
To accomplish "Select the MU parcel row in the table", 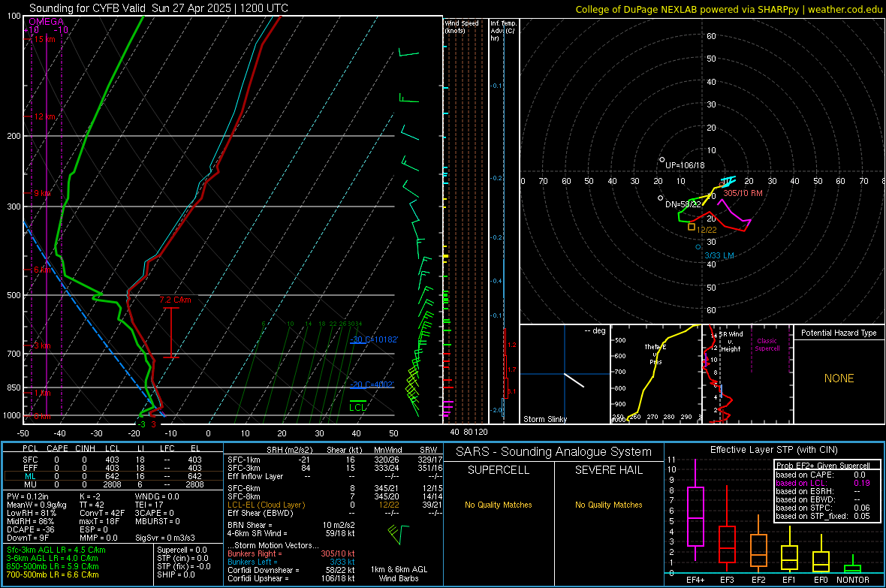I will tap(113, 484).
